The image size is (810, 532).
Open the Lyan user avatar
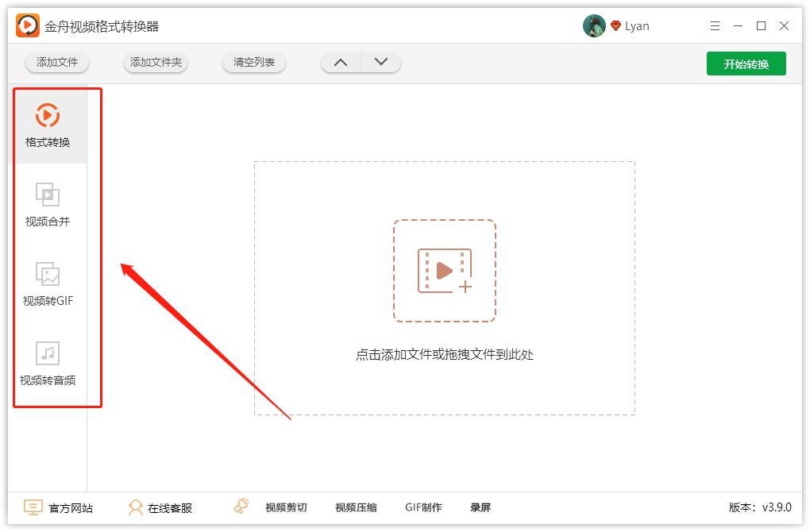tap(592, 25)
